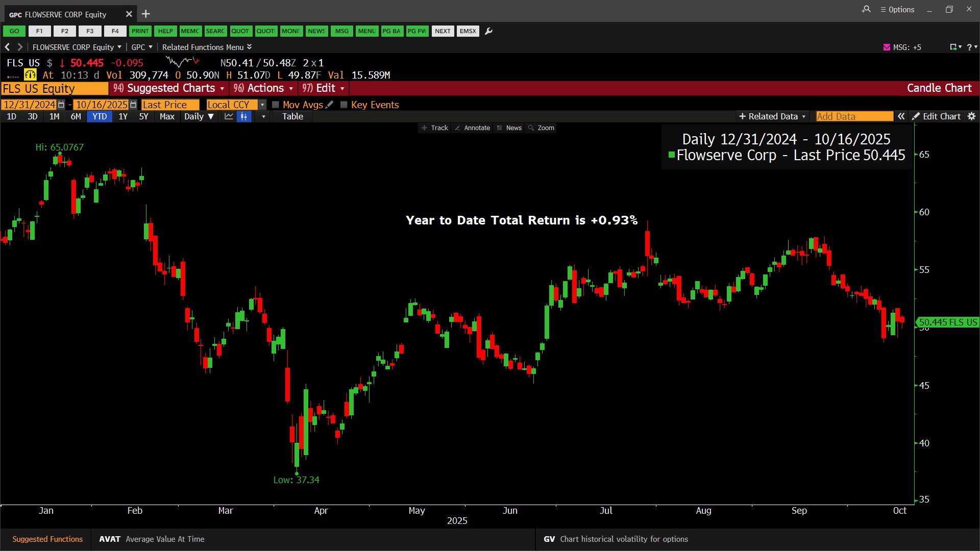The height and width of the screenshot is (551, 980).
Task: Expand the Local CCY dropdown
Action: 262,105
